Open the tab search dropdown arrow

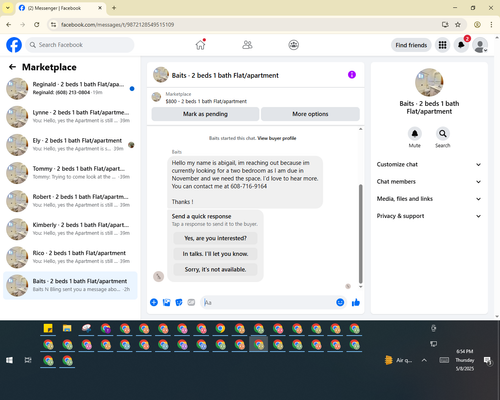point(8,8)
